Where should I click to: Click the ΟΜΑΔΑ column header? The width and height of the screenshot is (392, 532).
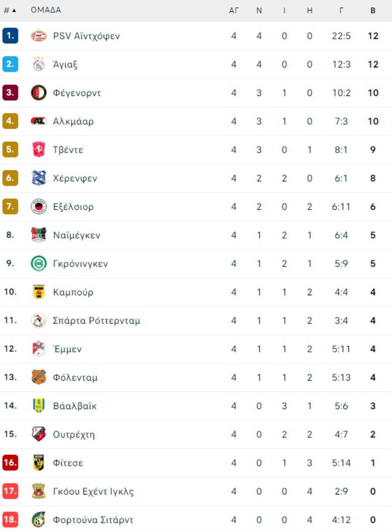(46, 10)
